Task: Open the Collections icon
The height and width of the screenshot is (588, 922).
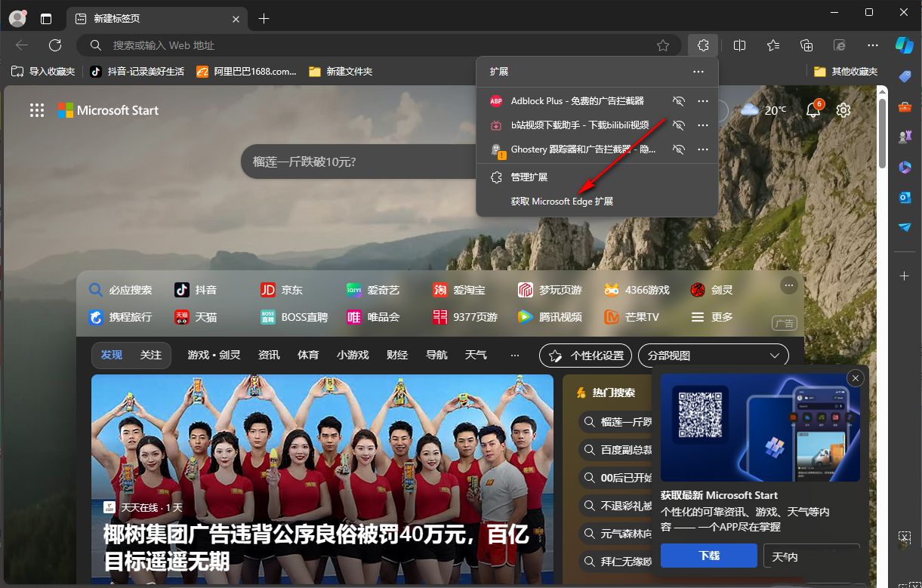Action: pos(806,45)
